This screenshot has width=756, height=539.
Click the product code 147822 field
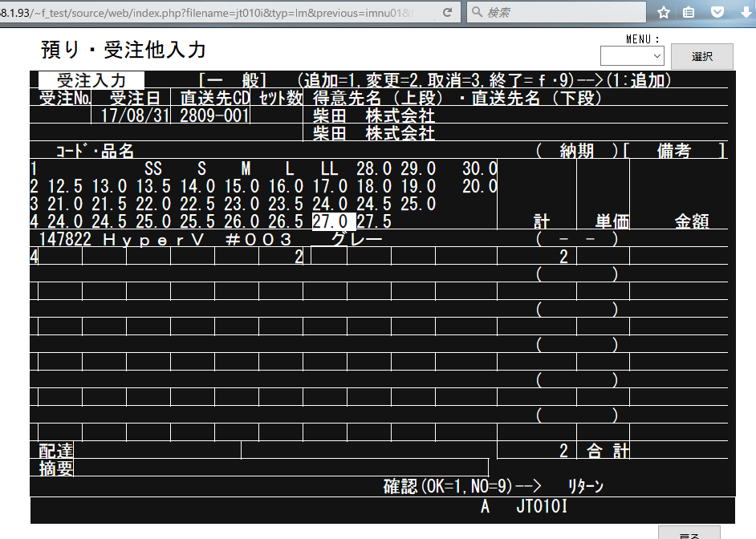(x=63, y=240)
